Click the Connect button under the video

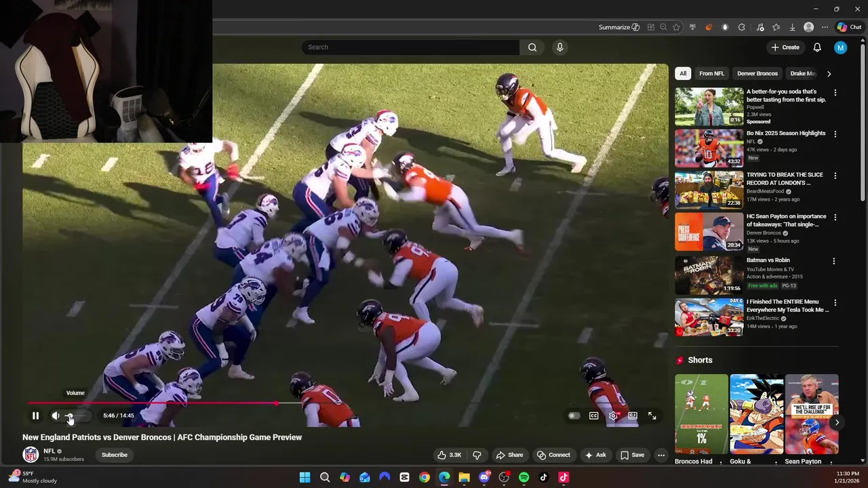553,455
